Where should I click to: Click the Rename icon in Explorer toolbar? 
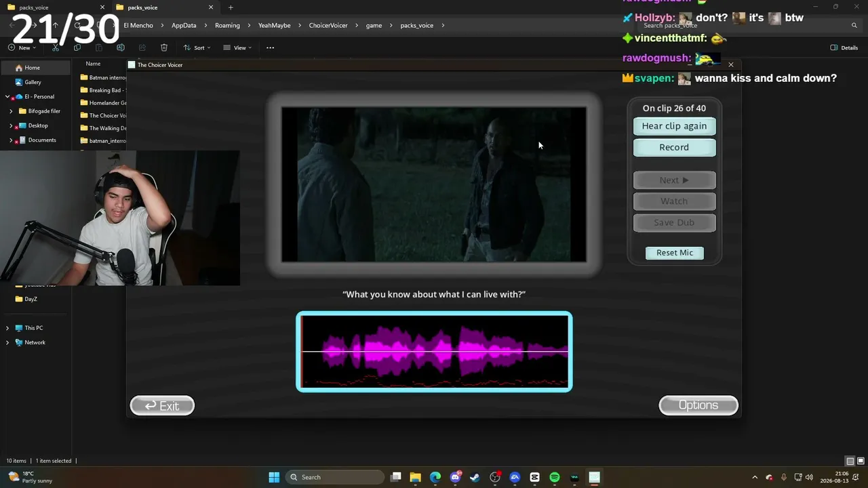[121, 47]
